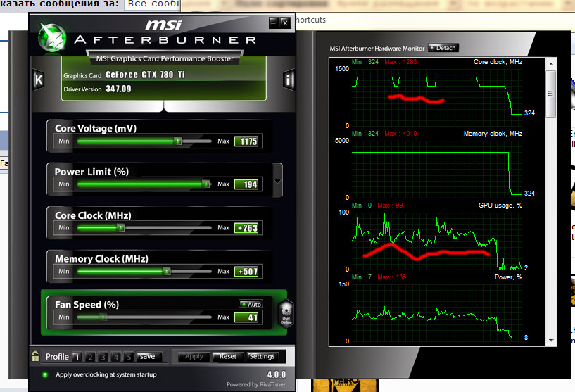Image resolution: width=575 pixels, height=392 pixels.
Task: Click the Power Limit value field 194
Action: tap(246, 184)
